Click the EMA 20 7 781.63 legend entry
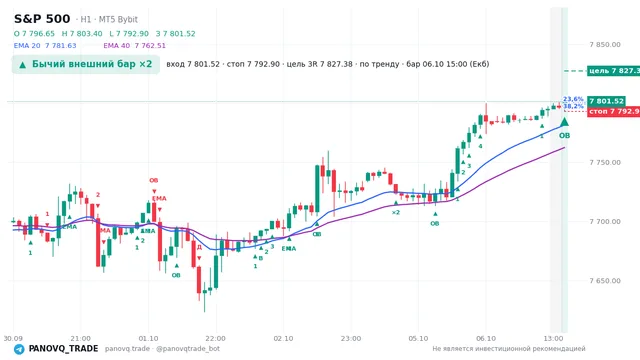 coord(45,45)
